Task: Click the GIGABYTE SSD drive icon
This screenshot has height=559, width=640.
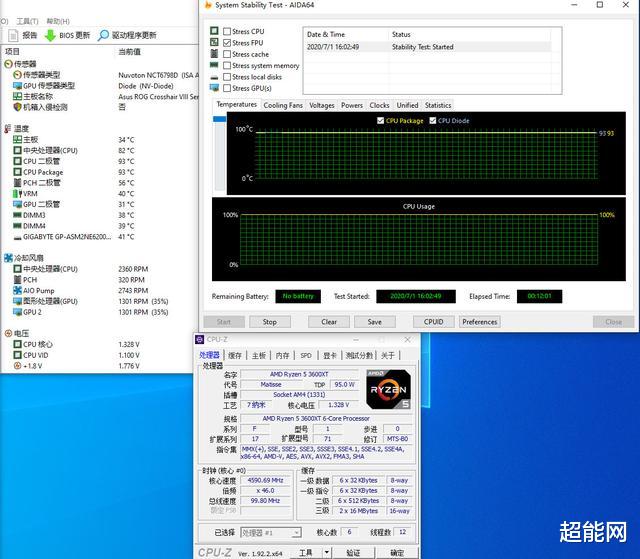Action: click(17, 237)
